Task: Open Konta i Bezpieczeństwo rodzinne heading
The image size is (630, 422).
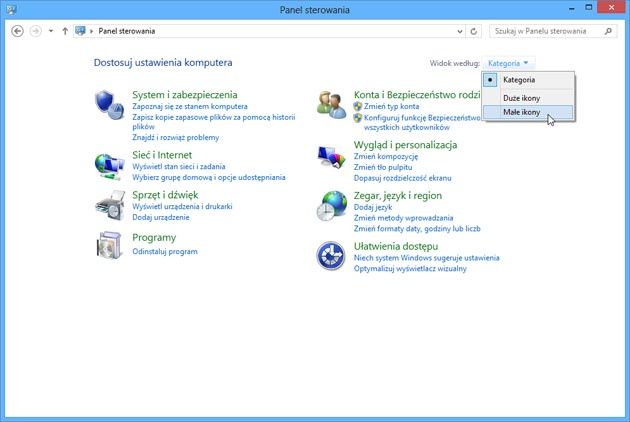Action: [417, 95]
